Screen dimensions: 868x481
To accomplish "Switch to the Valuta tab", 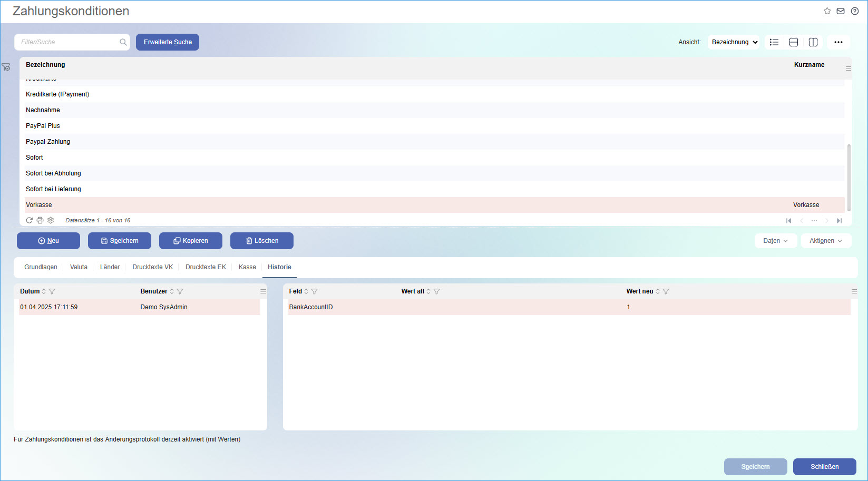I will tap(79, 267).
